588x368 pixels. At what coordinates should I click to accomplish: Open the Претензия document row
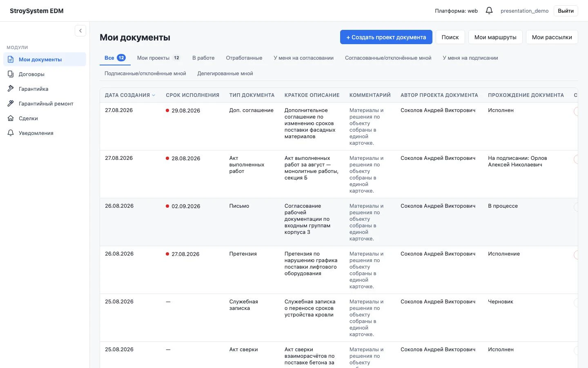pyautogui.click(x=339, y=270)
